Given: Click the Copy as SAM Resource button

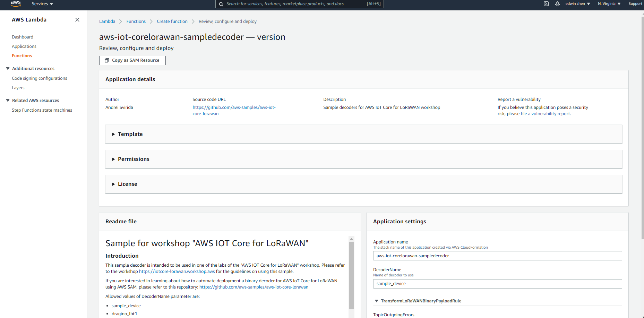Looking at the screenshot, I should coord(132,60).
